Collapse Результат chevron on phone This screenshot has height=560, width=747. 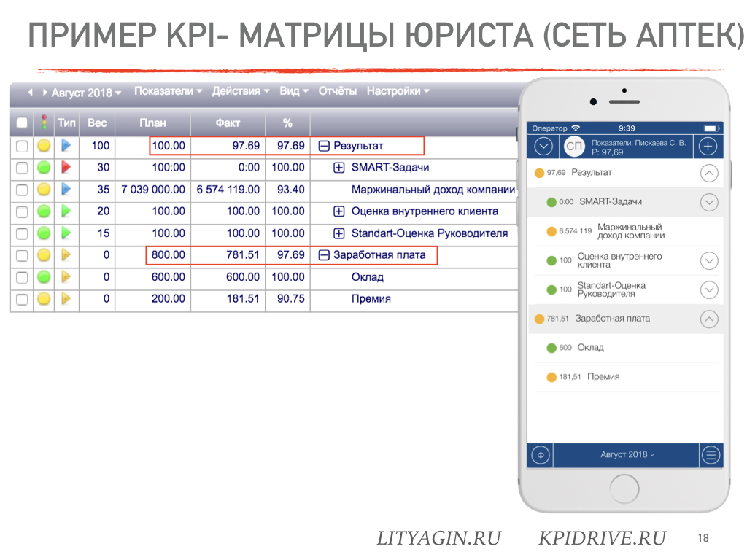(709, 174)
